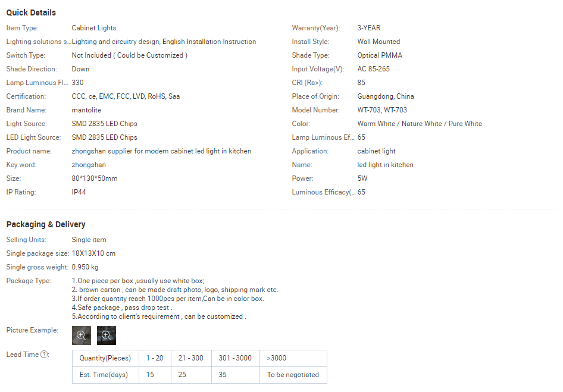The image size is (563, 392).
Task: Click the truncated 'Lamp Luminous Ef...' label
Action: (x=321, y=137)
